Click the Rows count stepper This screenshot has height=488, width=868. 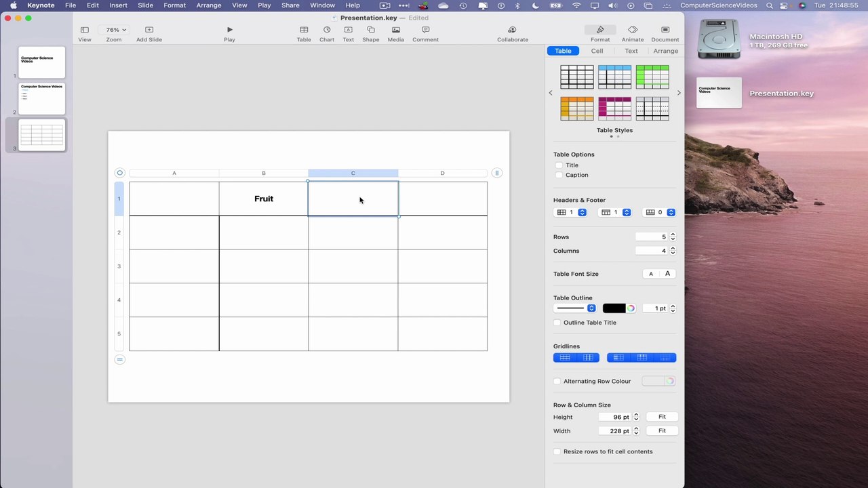point(673,237)
